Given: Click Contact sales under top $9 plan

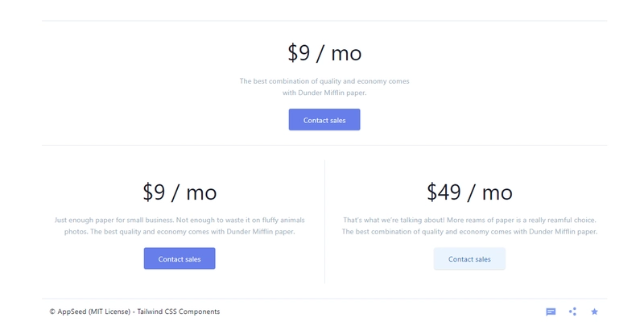Looking at the screenshot, I should pos(324,119).
